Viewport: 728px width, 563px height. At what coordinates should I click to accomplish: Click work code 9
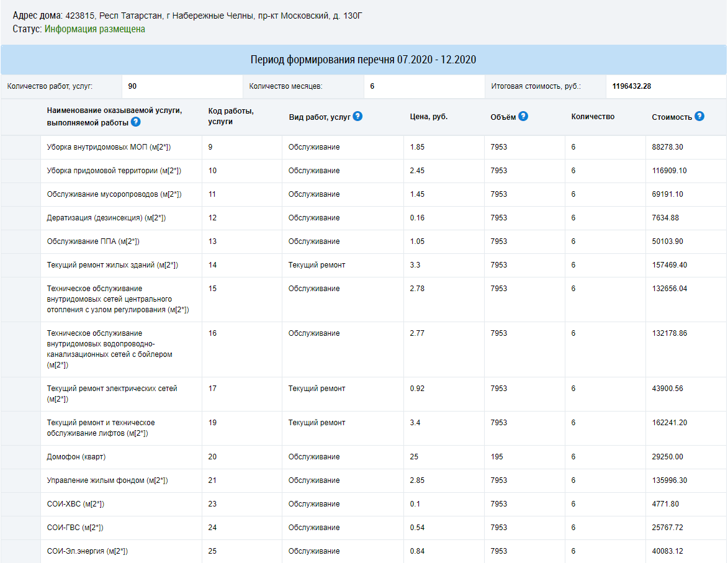pos(210,147)
